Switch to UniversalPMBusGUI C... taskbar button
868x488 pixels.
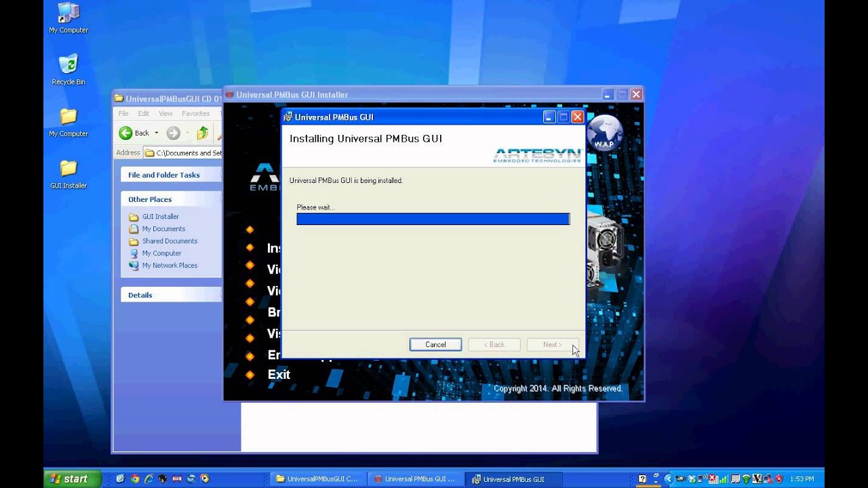point(317,479)
